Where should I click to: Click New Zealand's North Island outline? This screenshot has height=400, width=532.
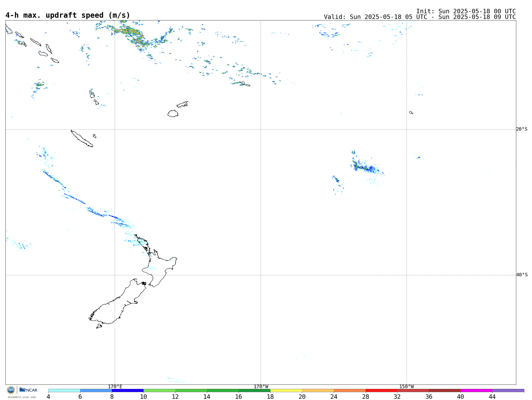tap(156, 261)
